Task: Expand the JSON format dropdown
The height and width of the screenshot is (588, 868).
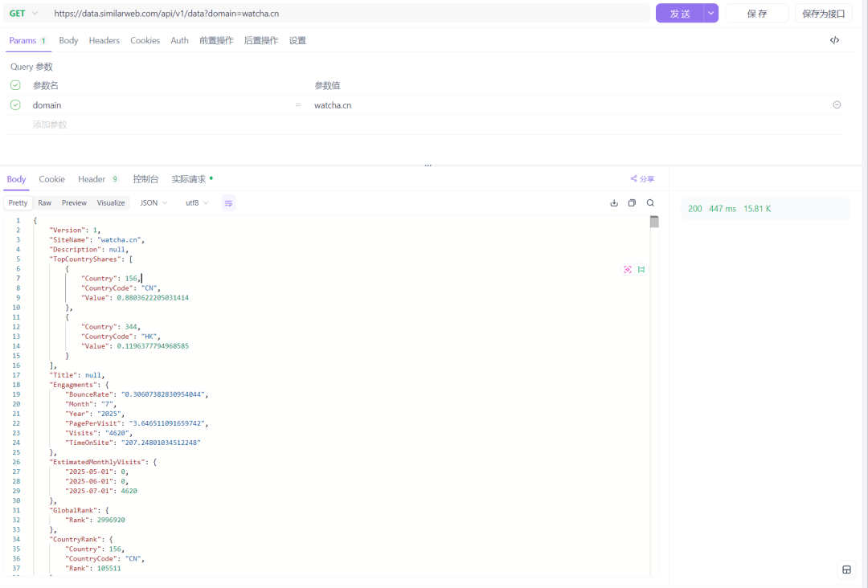Action: (154, 203)
